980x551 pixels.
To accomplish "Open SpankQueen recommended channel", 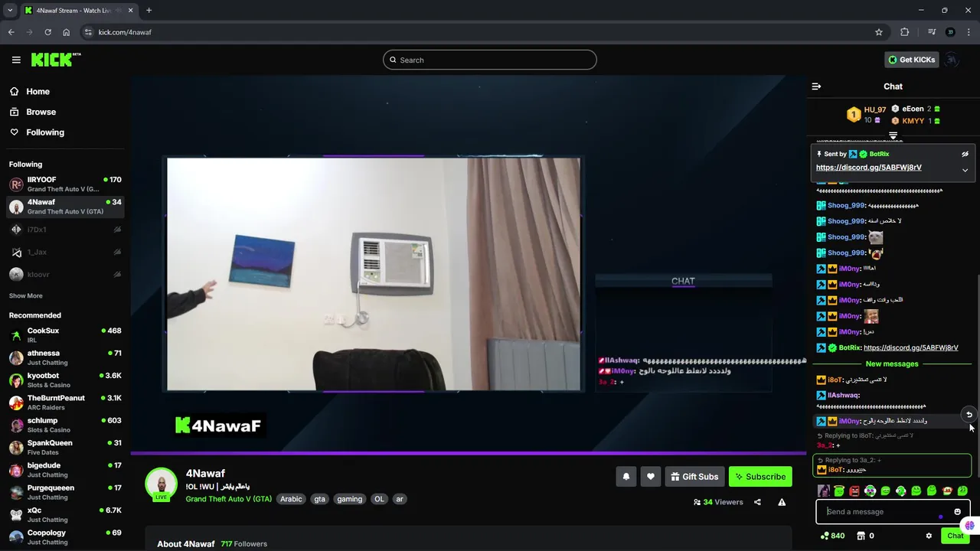I will [x=65, y=447].
